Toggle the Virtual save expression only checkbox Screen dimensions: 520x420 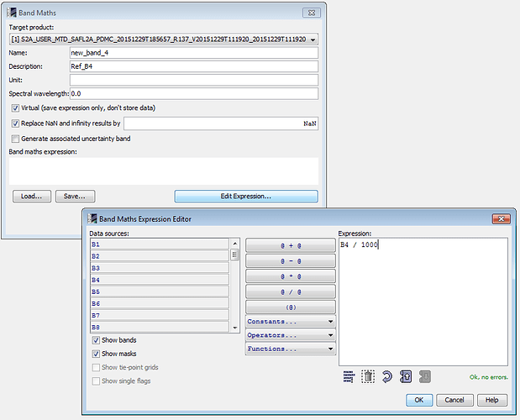[x=15, y=108]
